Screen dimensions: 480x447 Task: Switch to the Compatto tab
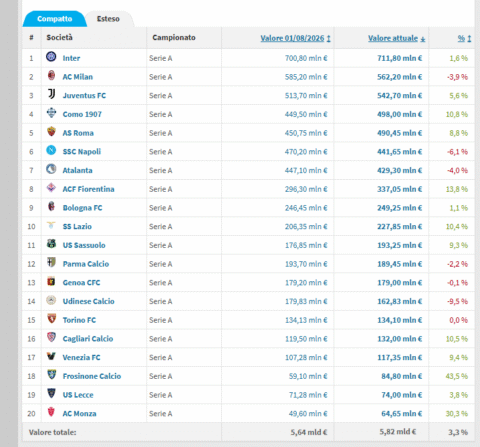[x=55, y=19]
